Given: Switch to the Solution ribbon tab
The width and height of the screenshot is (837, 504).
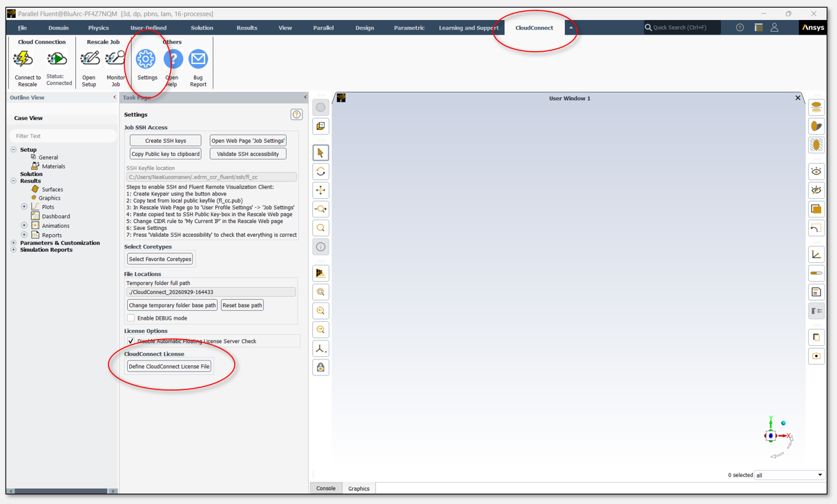Looking at the screenshot, I should click(202, 28).
